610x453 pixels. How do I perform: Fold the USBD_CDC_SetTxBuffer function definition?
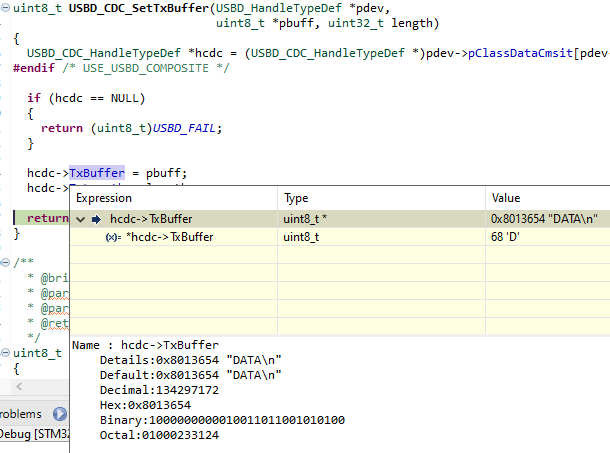pos(7,9)
